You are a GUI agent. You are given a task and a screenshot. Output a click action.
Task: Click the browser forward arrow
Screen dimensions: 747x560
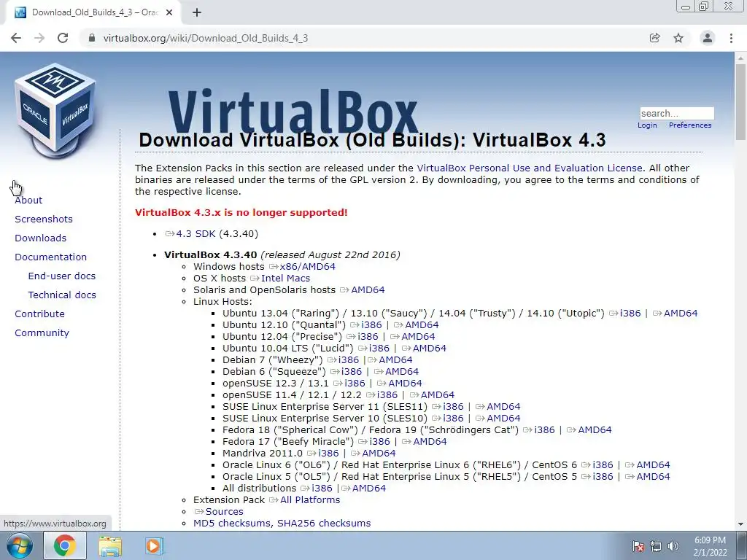click(x=39, y=38)
